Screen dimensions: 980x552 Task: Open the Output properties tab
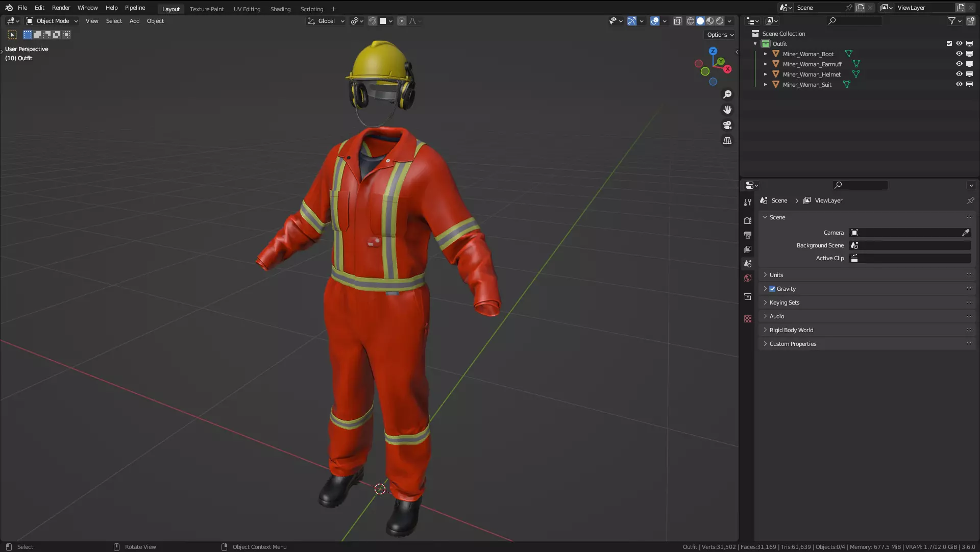pos(748,235)
